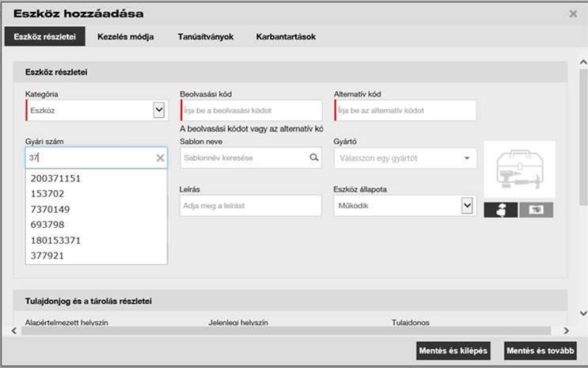Click the horizontal scroll left arrow
The width and height of the screenshot is (588, 368).
pos(14,331)
